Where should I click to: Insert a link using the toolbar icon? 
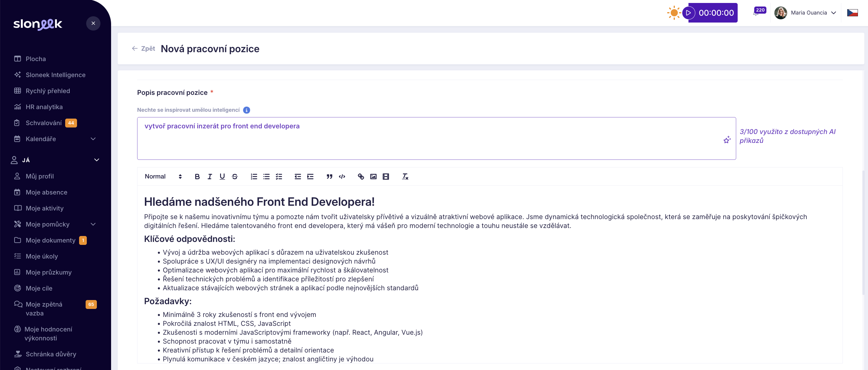tap(361, 176)
